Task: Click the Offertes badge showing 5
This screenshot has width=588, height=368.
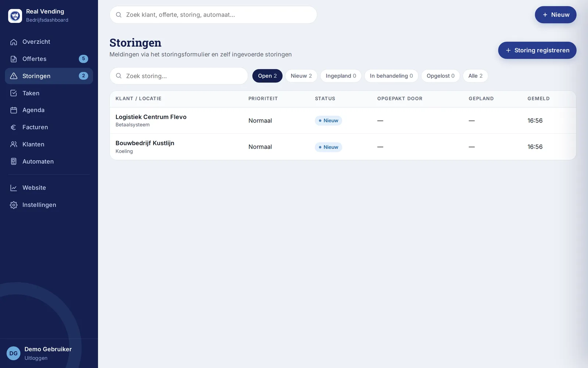Action: click(x=83, y=59)
